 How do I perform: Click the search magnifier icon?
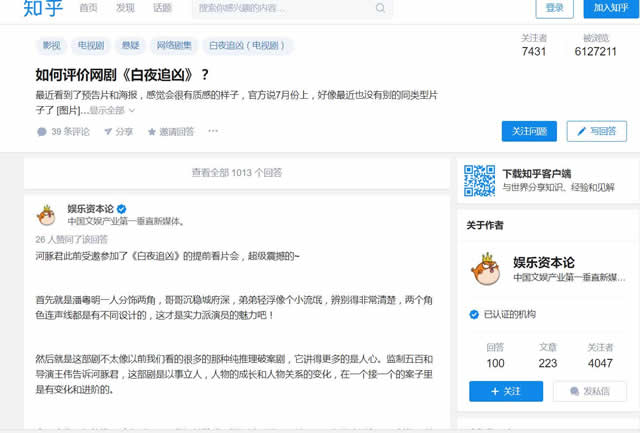381,8
